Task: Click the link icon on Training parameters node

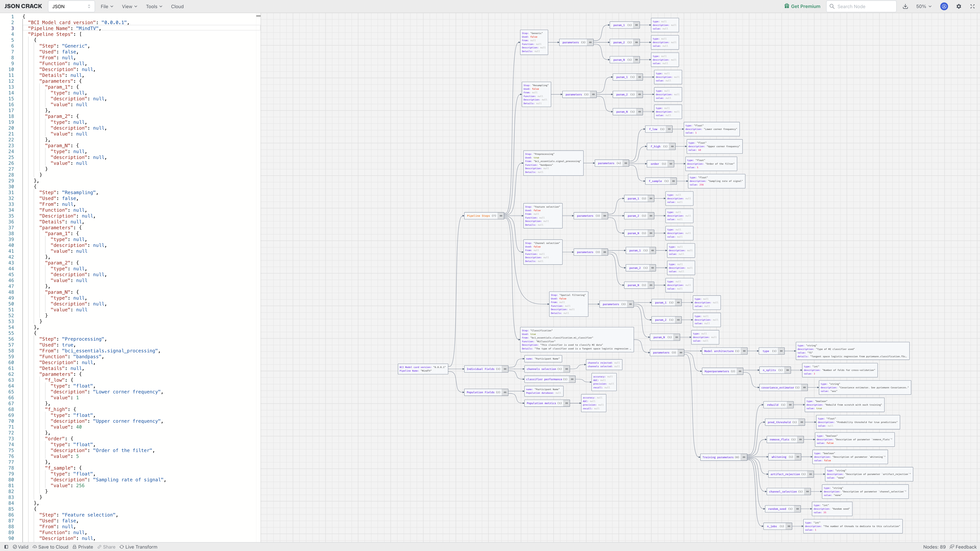Action: coord(744,457)
